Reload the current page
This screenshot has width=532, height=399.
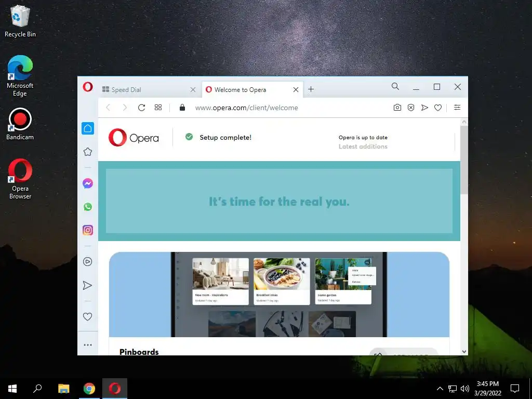(141, 108)
